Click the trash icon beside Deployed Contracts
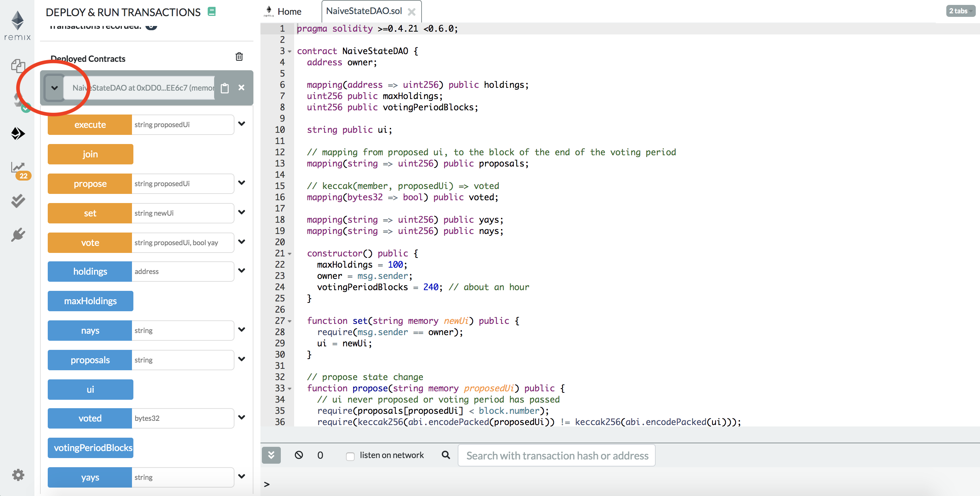980x496 pixels. tap(239, 57)
